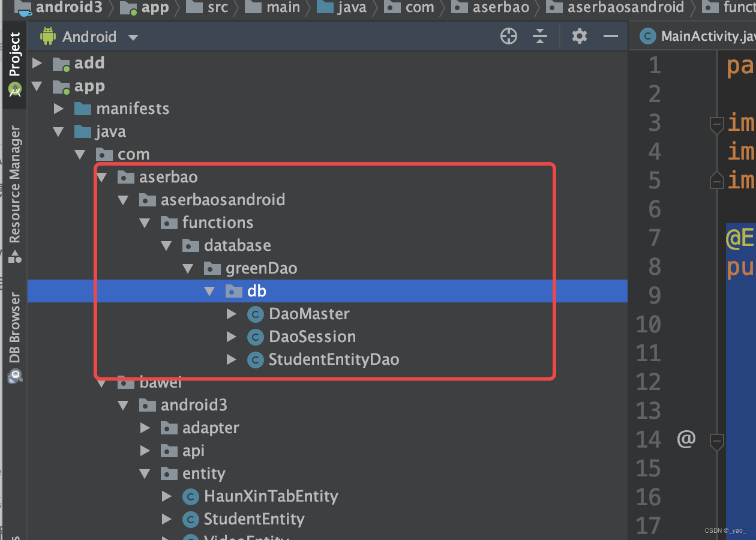Click the greenDao package icon

tap(212, 268)
